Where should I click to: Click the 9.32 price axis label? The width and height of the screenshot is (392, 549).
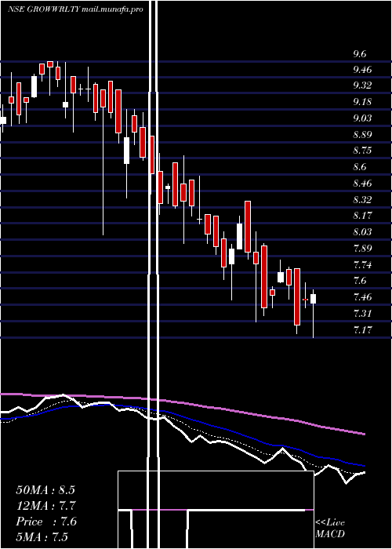[362, 85]
